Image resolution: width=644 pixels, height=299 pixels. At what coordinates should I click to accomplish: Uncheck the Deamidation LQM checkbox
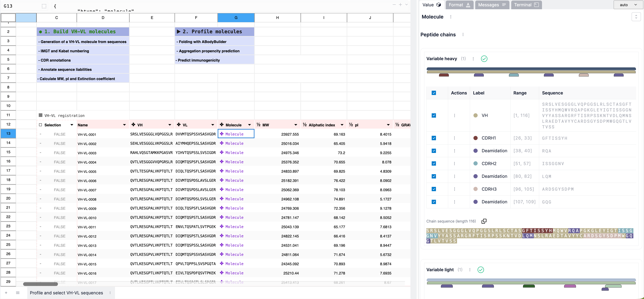click(x=434, y=176)
